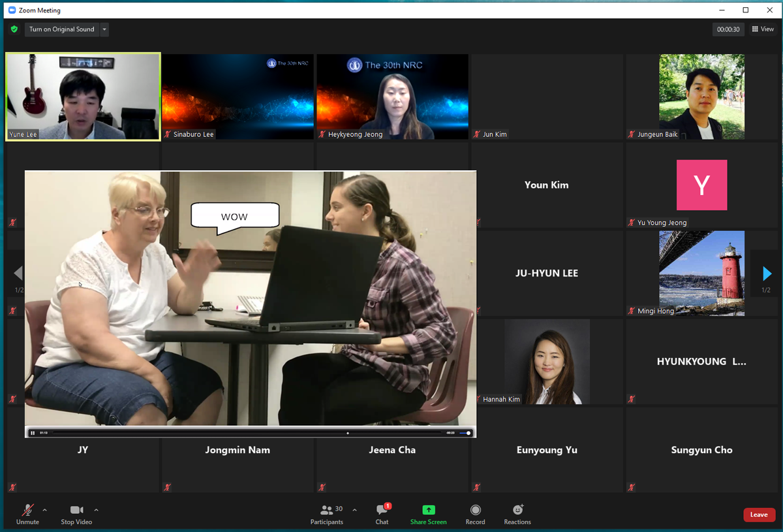
Task: Go to next gallery page arrow
Action: (767, 273)
